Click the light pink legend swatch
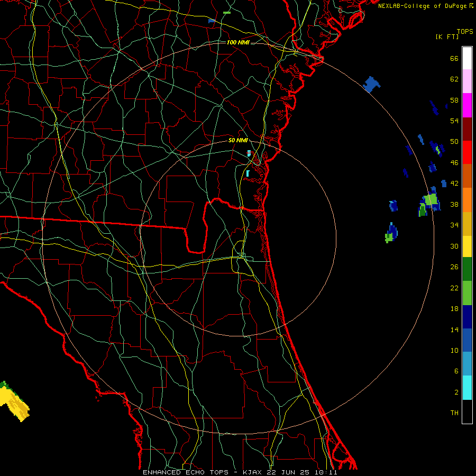This screenshot has height=476, width=476. 467,81
